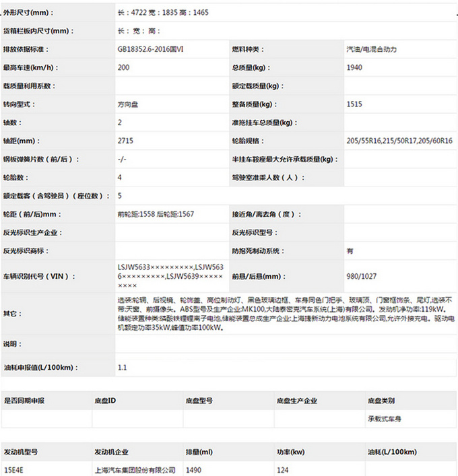Click the 货箱栏板内尺寸(mm) label
The height and width of the screenshot is (476, 458).
click(x=38, y=31)
